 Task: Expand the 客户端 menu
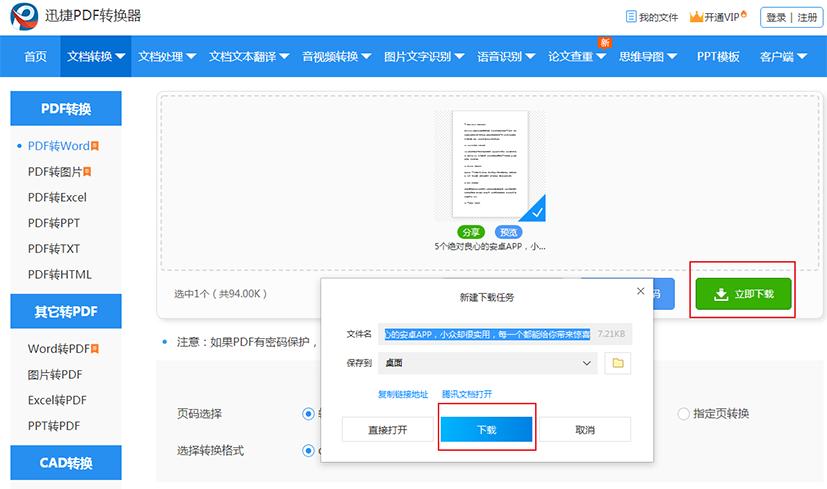pyautogui.click(x=783, y=56)
